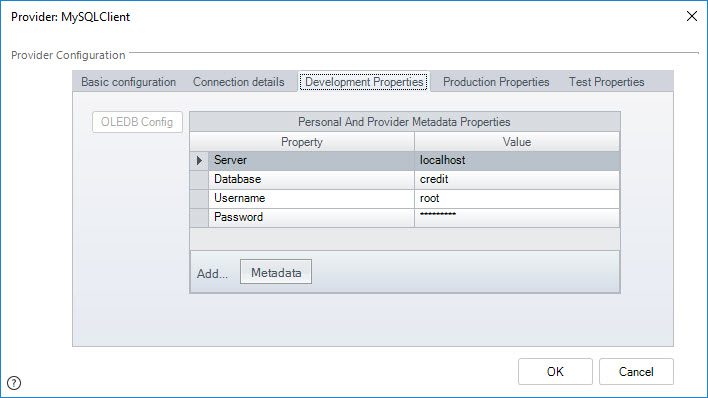Viewport: 708px width, 398px height.
Task: Edit the credit value cell
Action: 517,179
